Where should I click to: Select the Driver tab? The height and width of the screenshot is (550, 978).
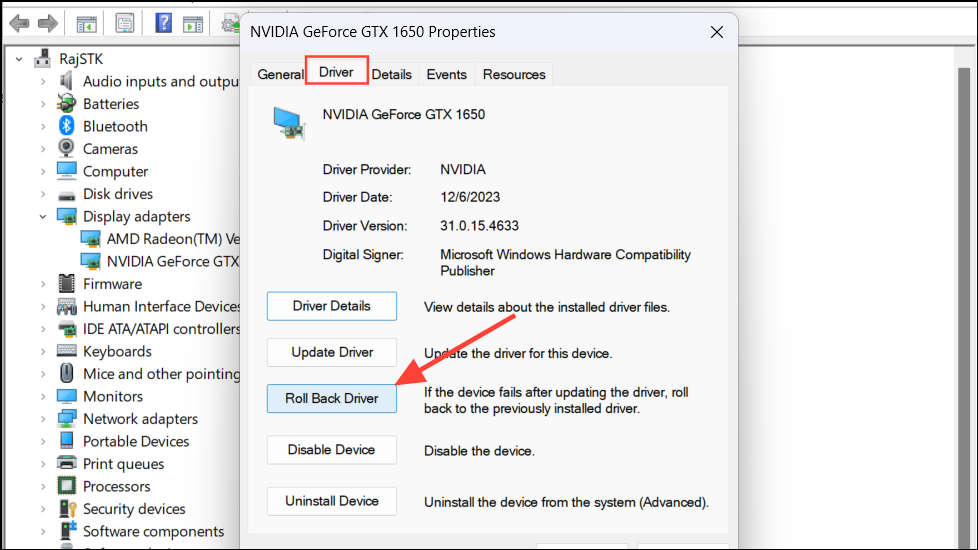coord(336,72)
